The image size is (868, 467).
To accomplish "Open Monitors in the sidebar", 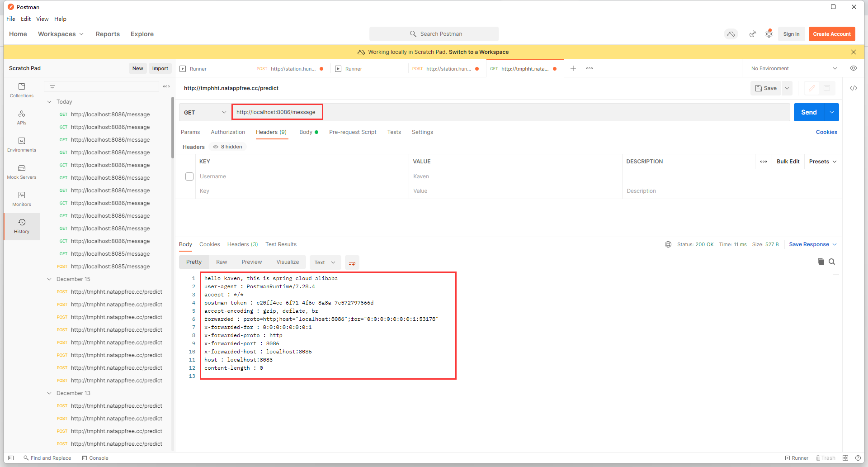I will (22, 199).
